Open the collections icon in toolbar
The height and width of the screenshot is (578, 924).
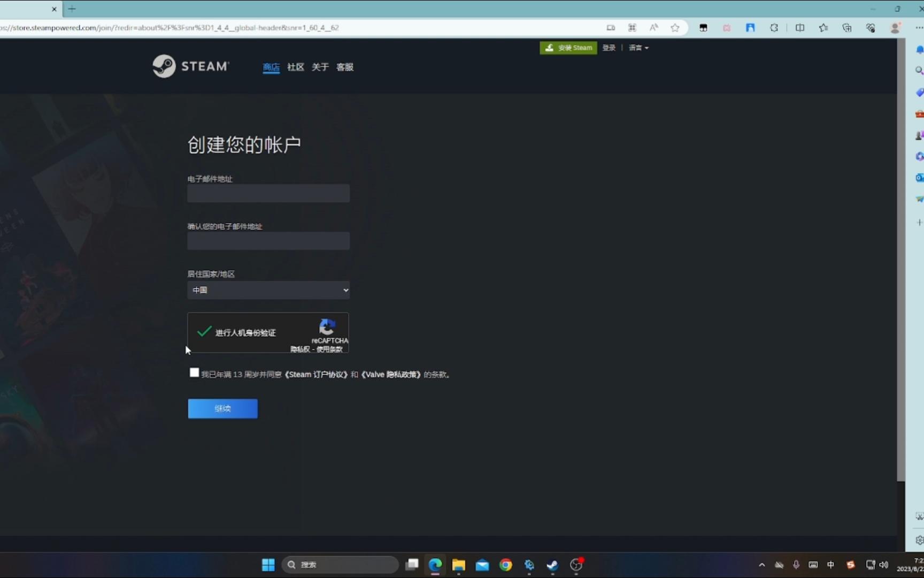point(847,28)
